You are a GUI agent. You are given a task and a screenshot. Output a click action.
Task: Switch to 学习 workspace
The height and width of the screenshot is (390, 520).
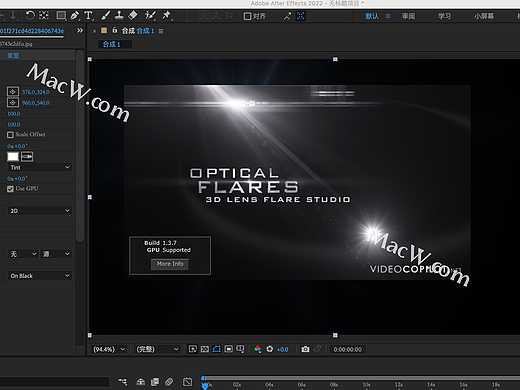point(444,16)
